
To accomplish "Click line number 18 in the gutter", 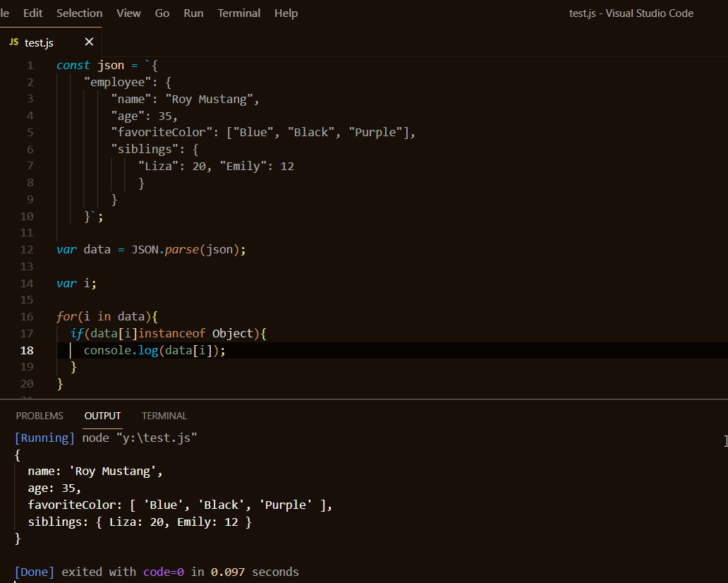I will point(27,350).
